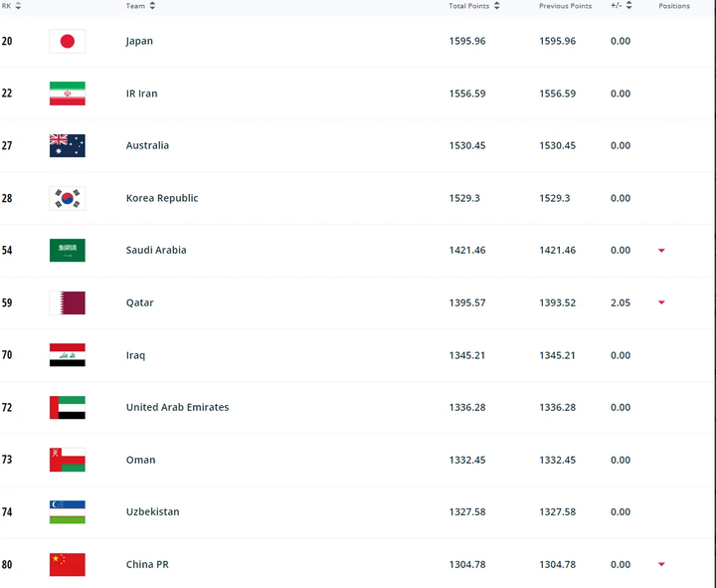Open the Uzbekistan team link

click(x=152, y=511)
